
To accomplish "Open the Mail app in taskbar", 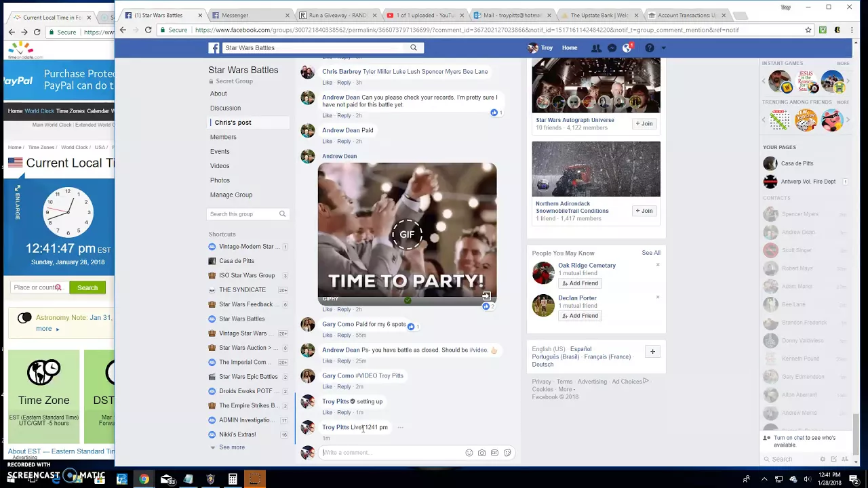I will pyautogui.click(x=167, y=479).
